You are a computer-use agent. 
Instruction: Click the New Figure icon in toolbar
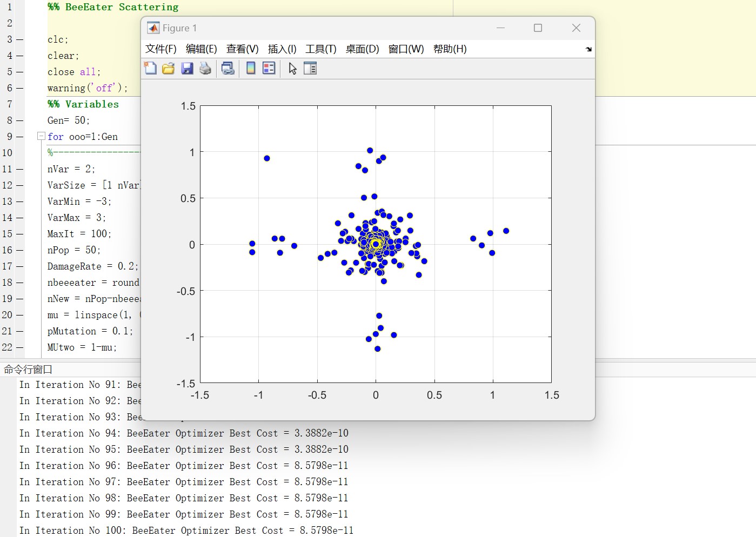pos(150,68)
